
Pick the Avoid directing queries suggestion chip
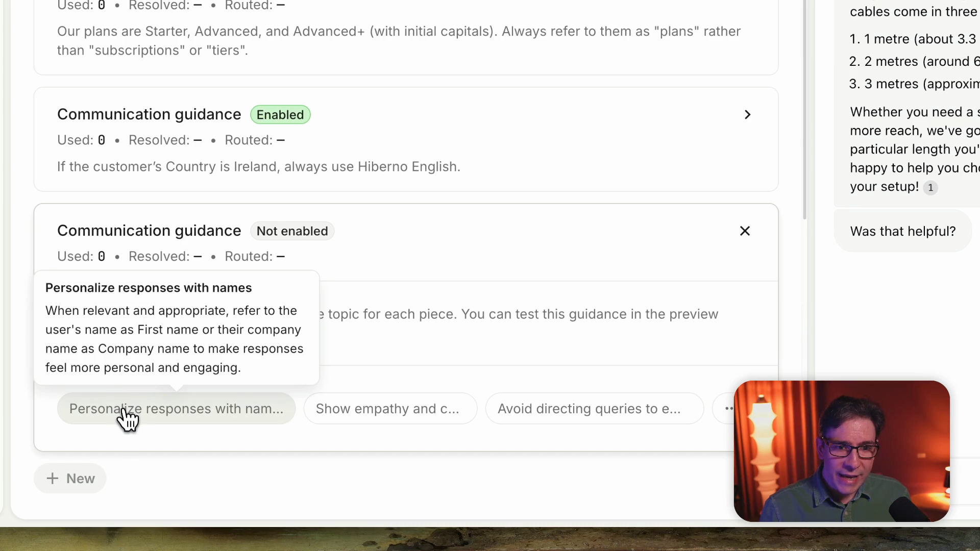pyautogui.click(x=594, y=409)
